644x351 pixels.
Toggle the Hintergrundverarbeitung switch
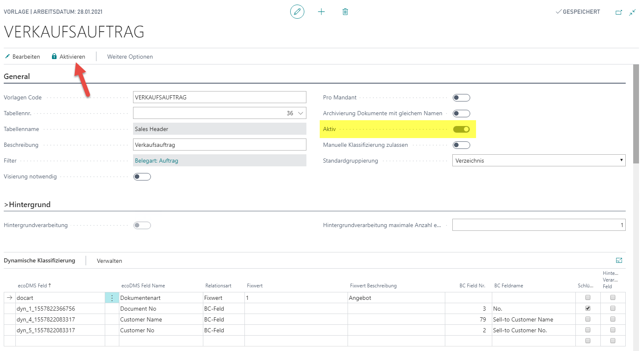[142, 225]
